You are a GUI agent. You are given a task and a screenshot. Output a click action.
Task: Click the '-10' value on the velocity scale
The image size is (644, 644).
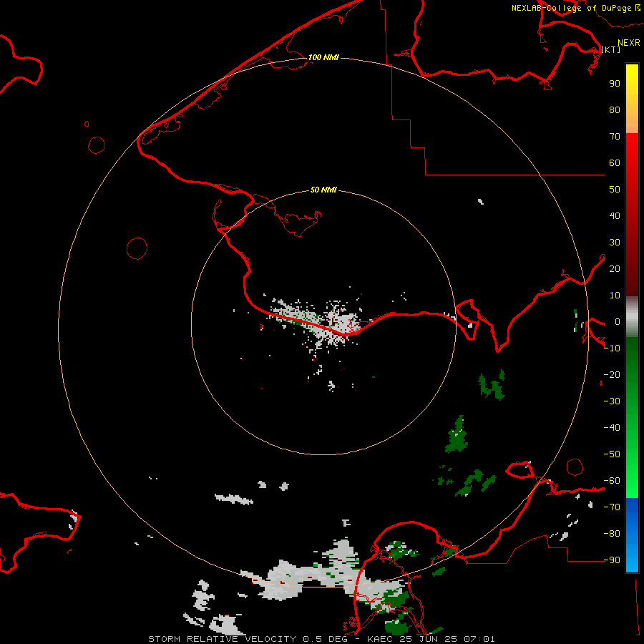tap(612, 348)
